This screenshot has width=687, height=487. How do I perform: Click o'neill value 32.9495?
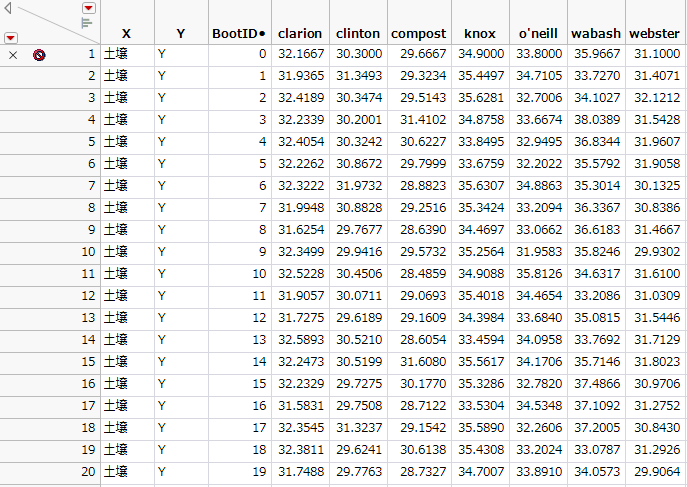[539, 142]
